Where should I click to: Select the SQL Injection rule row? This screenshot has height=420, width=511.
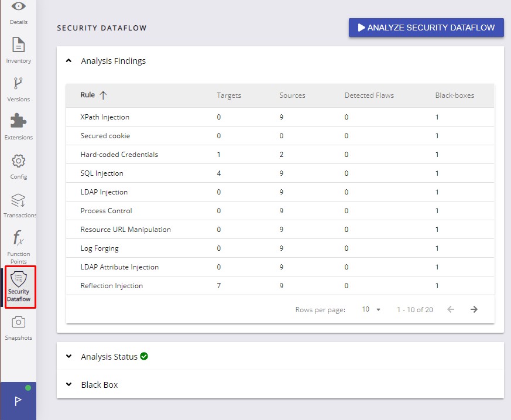(102, 173)
